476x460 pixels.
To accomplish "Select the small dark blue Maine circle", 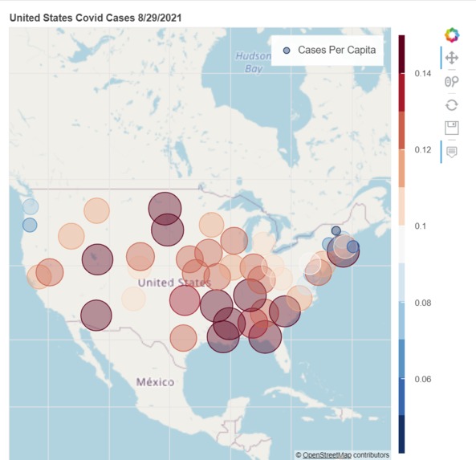I will click(x=336, y=230).
